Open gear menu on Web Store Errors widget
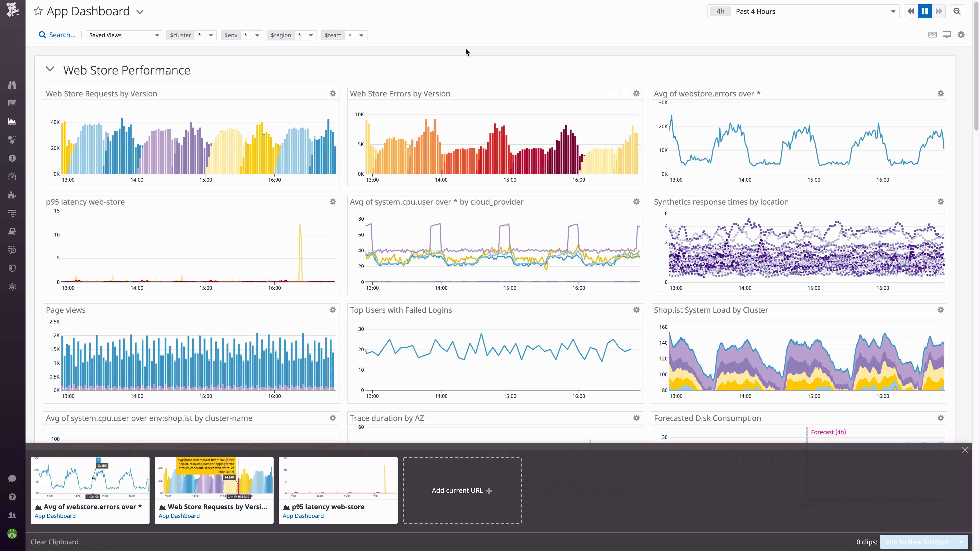980x551 pixels. (636, 94)
